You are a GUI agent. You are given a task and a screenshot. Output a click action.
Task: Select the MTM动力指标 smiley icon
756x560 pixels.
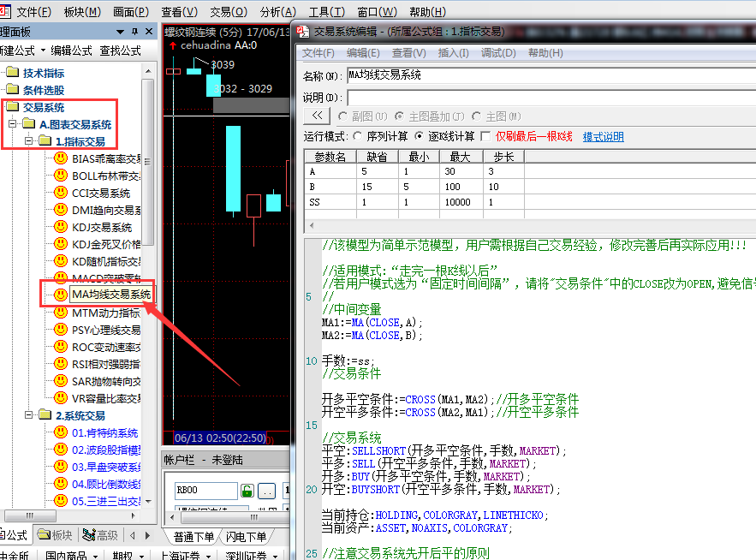60,313
